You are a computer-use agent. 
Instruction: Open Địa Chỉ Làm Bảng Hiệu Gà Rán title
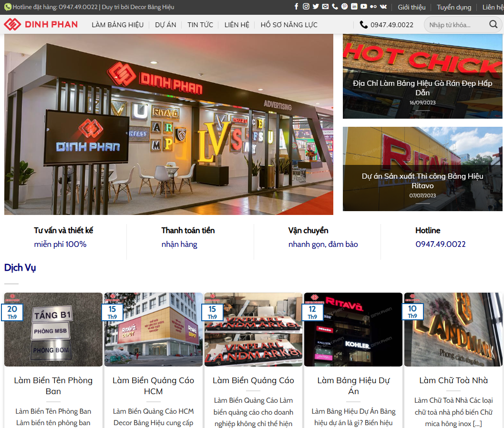coord(422,88)
